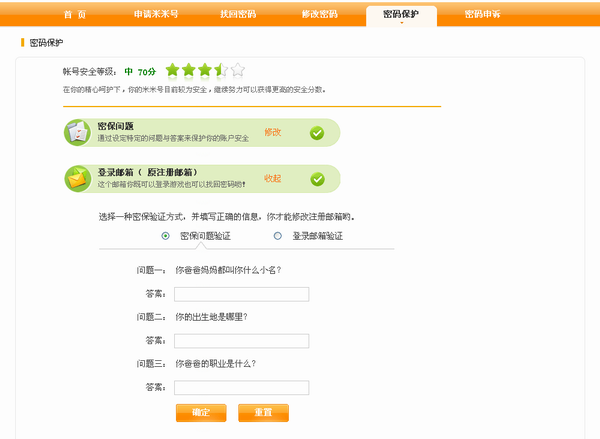Switch to the 找回密码 tab
Viewport: 600px width, 439px height.
pyautogui.click(x=237, y=15)
